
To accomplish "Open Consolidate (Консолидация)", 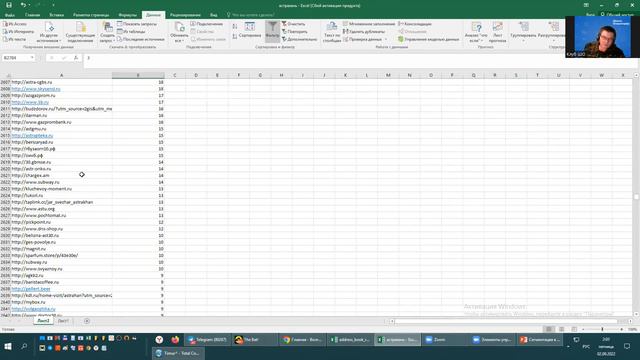I will tap(415, 24).
